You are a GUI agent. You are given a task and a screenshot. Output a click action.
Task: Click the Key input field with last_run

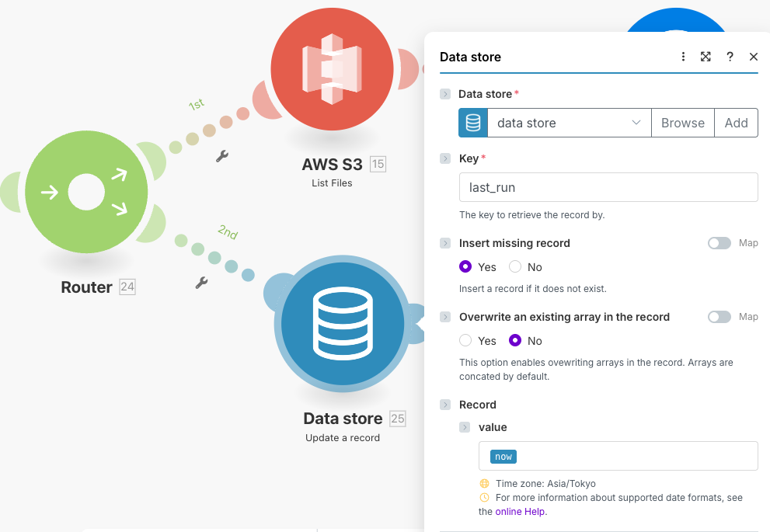point(608,187)
